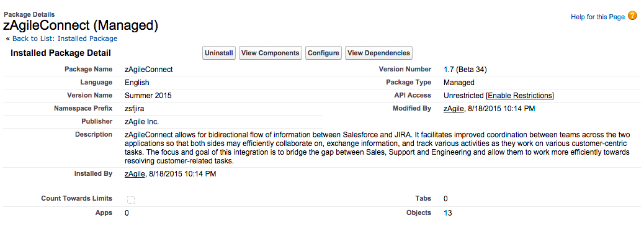The height and width of the screenshot is (228, 644).
Task: Click the zAgileConnect (Managed) page title
Action: (x=81, y=25)
